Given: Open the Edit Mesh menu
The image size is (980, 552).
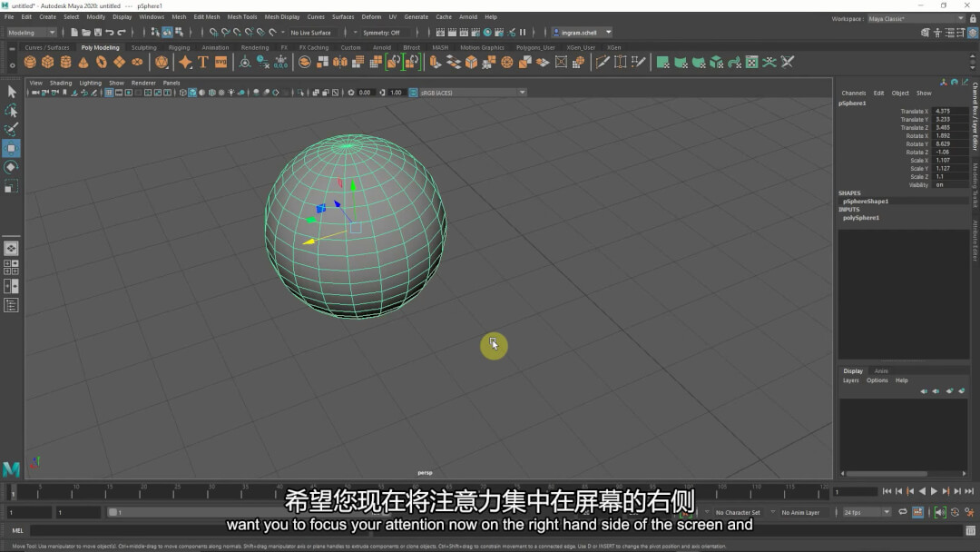Looking at the screenshot, I should 207,17.
